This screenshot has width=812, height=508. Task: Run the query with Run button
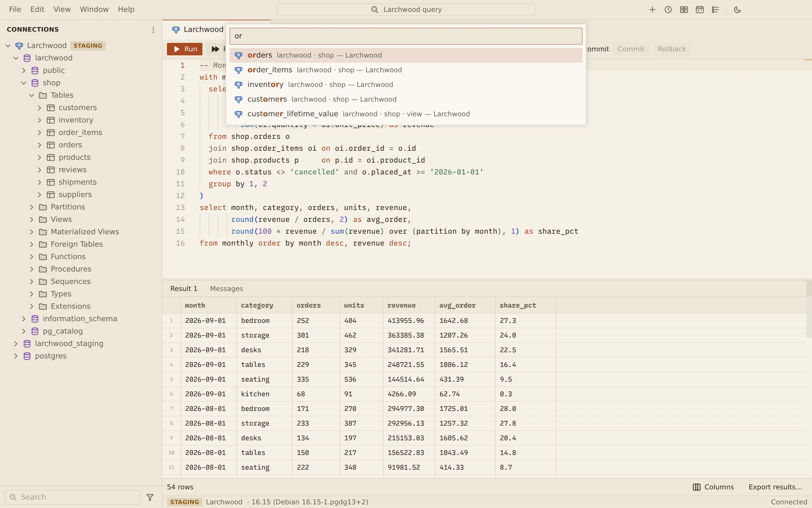pos(185,49)
